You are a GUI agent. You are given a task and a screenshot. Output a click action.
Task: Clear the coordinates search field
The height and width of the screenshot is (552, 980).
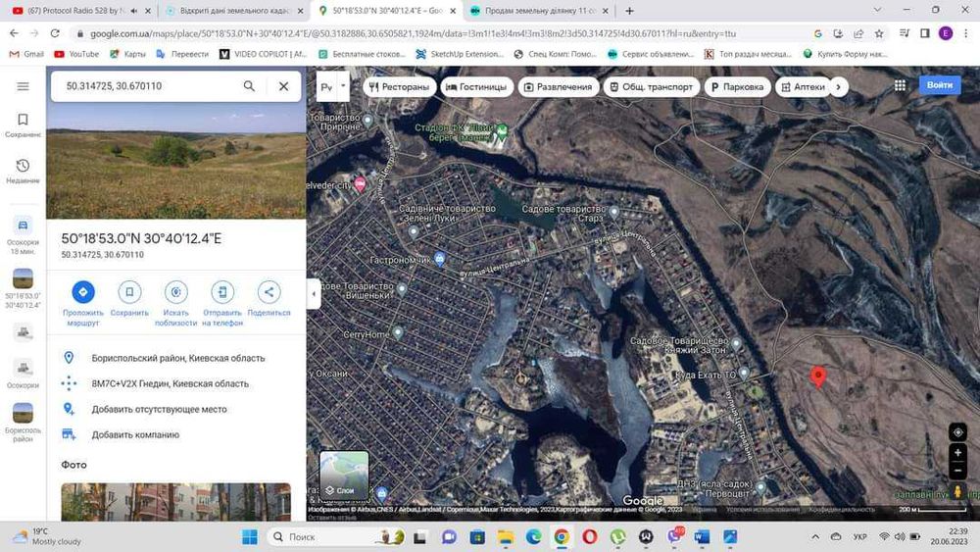(284, 86)
